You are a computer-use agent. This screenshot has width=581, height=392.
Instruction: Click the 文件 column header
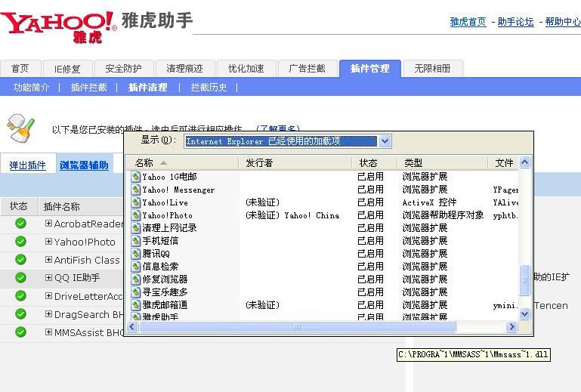pyautogui.click(x=503, y=162)
